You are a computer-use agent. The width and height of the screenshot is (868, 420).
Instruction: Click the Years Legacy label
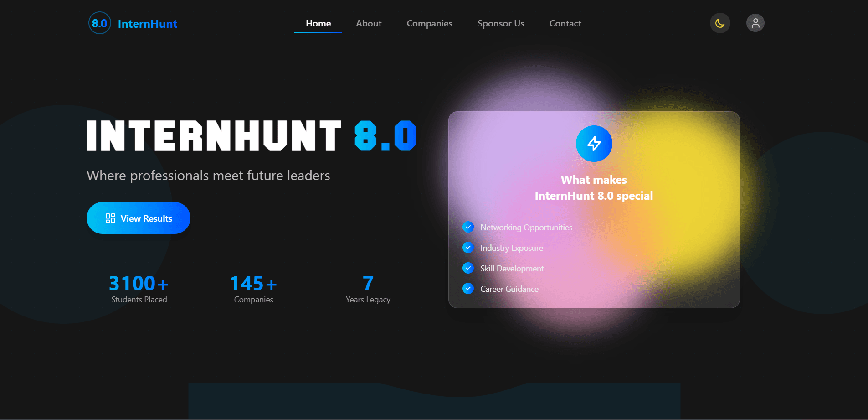[368, 300]
